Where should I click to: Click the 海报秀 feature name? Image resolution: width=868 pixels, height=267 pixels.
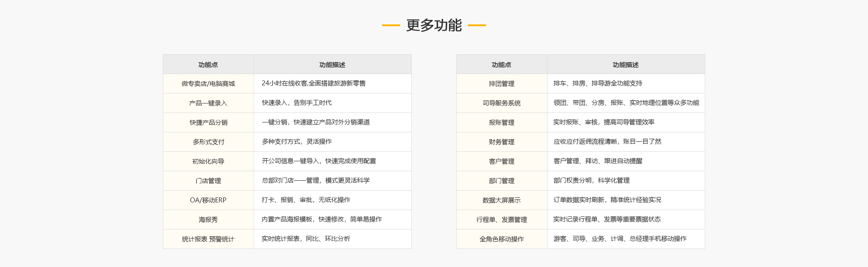[208, 220]
